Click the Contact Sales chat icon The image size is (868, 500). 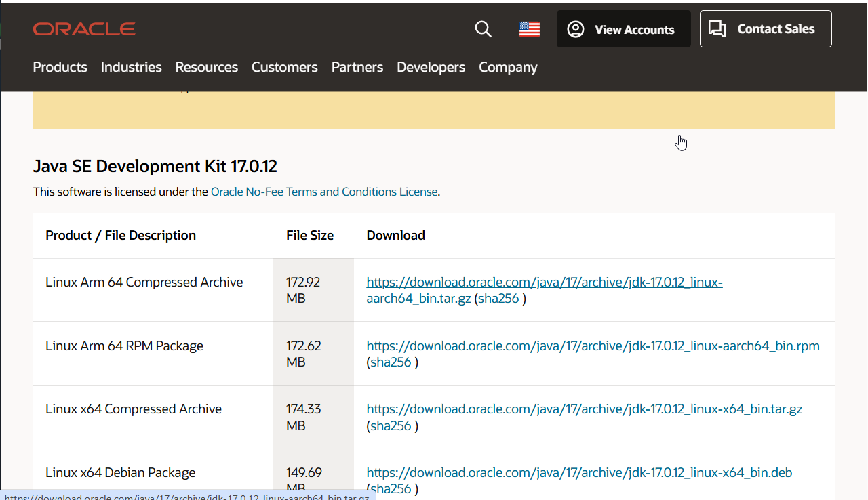pyautogui.click(x=717, y=28)
